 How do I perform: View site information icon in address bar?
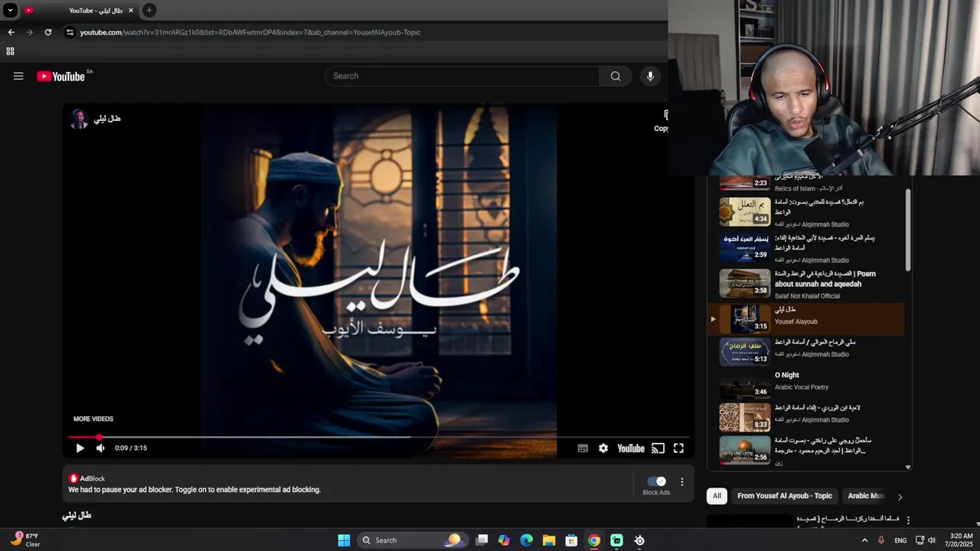click(x=70, y=32)
